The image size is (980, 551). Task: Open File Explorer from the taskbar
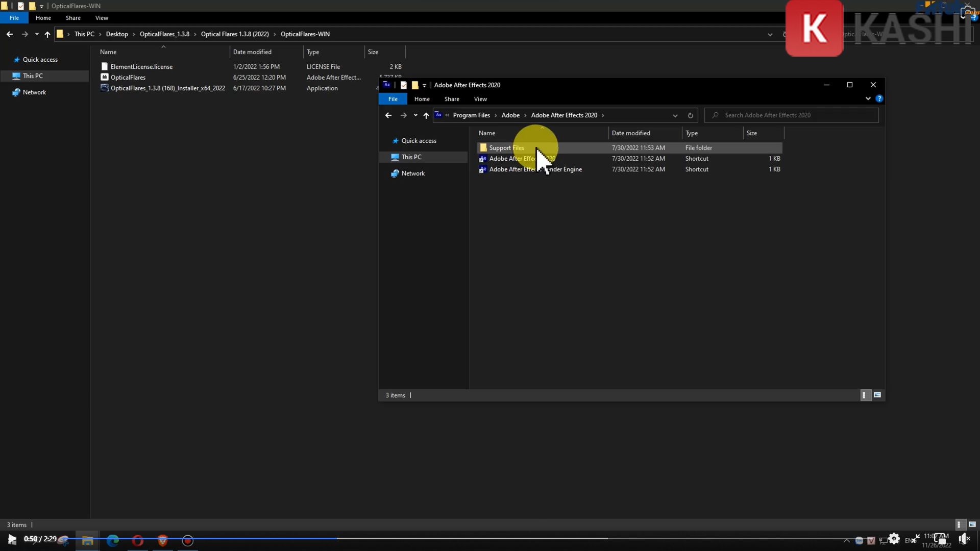87,539
